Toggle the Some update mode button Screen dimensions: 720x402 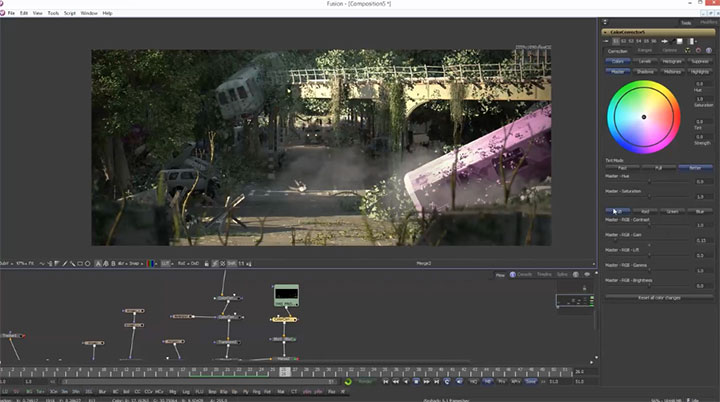tap(531, 382)
